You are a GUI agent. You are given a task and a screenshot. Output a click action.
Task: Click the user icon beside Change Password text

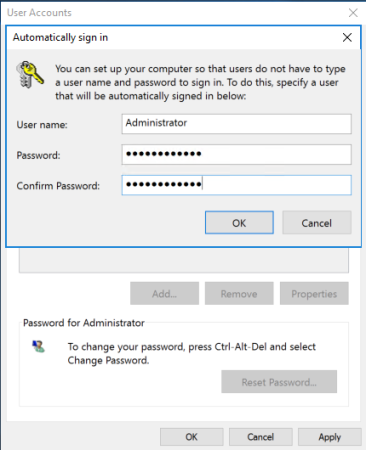pyautogui.click(x=38, y=347)
